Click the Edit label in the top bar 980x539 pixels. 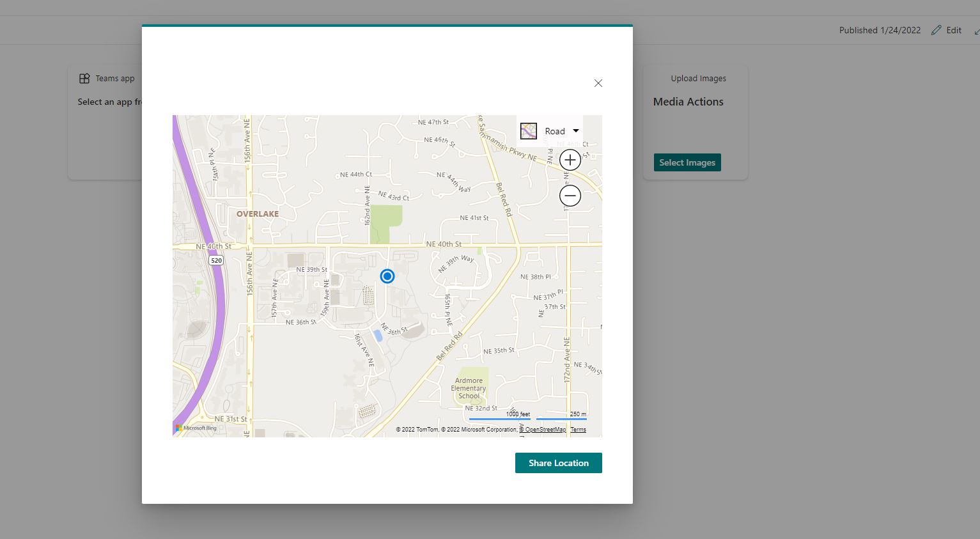tap(953, 29)
